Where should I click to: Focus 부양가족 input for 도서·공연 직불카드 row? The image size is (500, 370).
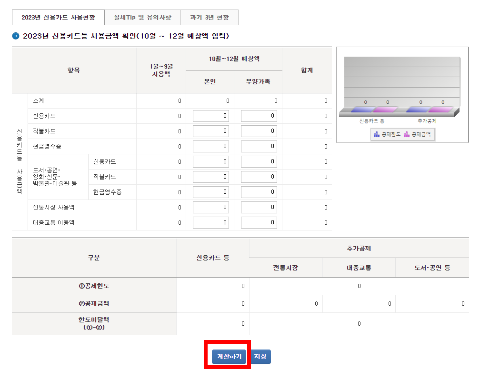point(259,177)
